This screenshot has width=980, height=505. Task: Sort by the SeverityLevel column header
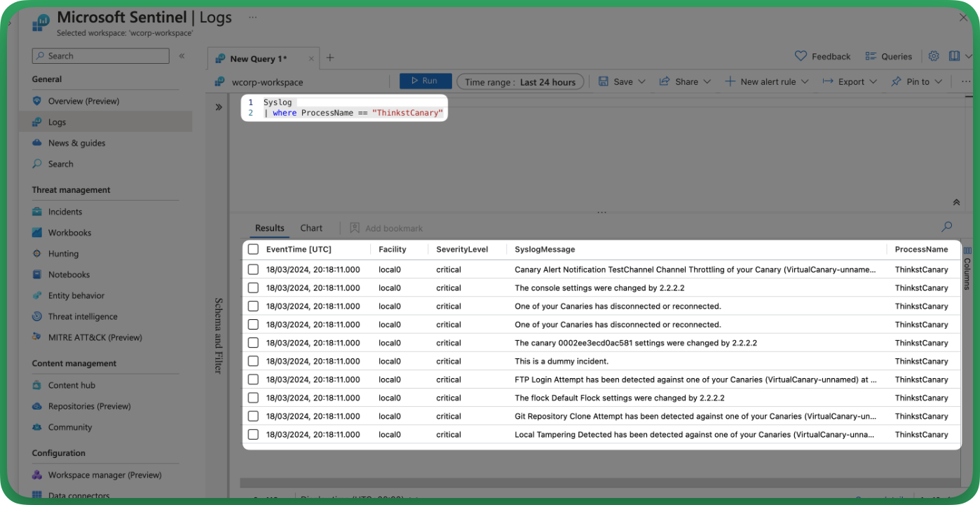coord(462,250)
